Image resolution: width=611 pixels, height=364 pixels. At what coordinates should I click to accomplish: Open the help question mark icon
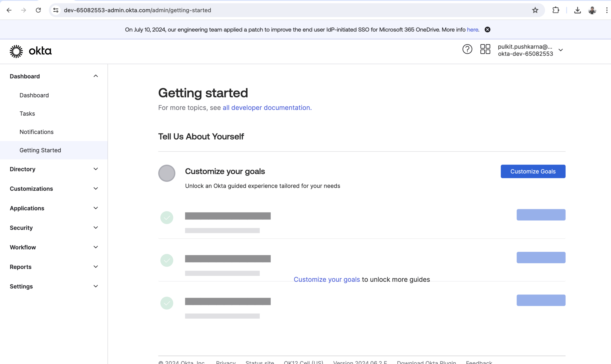tap(467, 49)
